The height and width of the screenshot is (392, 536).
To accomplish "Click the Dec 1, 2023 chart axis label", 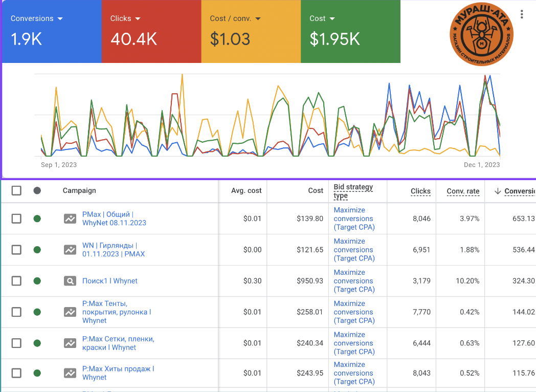I will point(482,165).
